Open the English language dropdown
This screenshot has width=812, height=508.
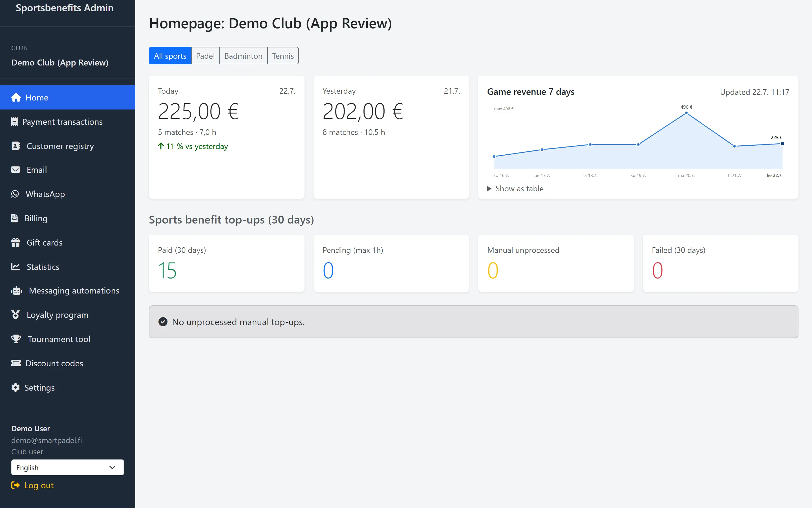point(67,467)
